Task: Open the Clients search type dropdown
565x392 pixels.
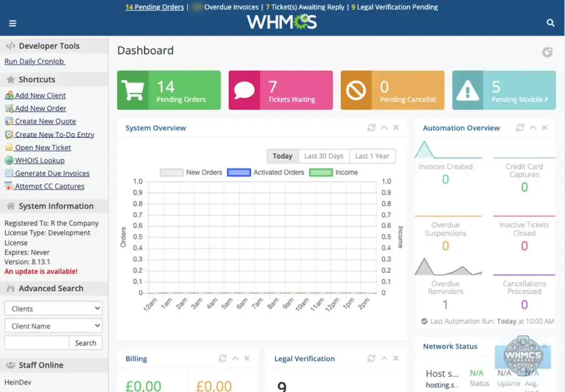Action: tap(54, 309)
